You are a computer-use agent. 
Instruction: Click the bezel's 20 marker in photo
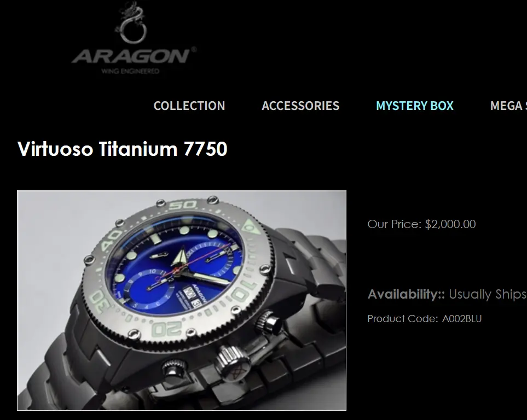tap(167, 329)
